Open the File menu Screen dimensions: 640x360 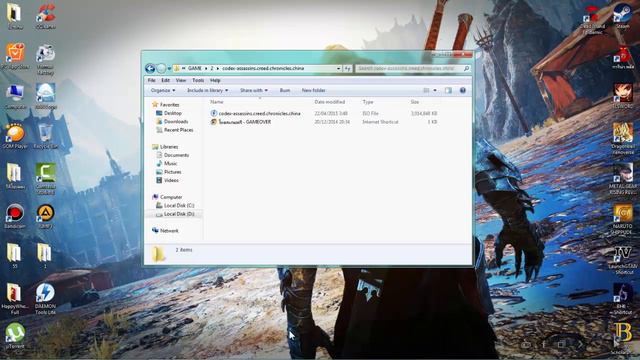(151, 80)
